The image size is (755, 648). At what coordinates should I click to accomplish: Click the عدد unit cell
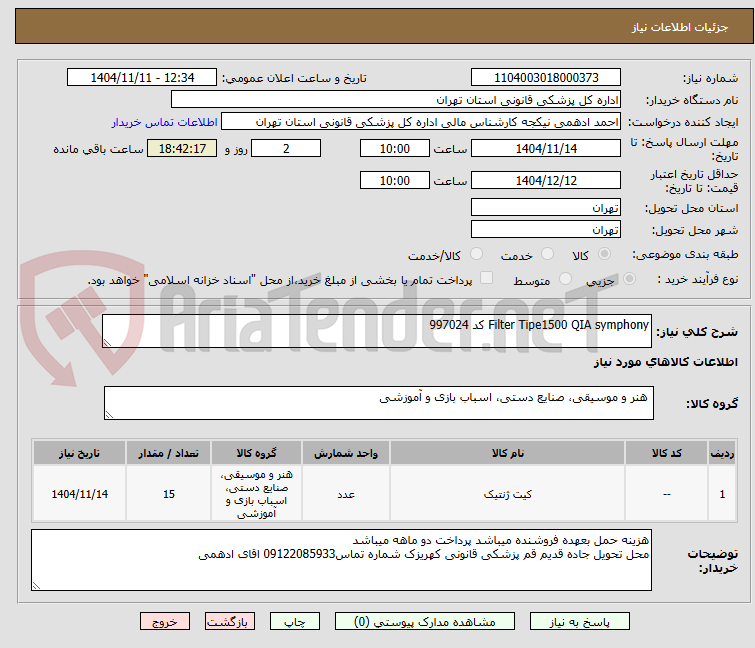click(x=346, y=494)
